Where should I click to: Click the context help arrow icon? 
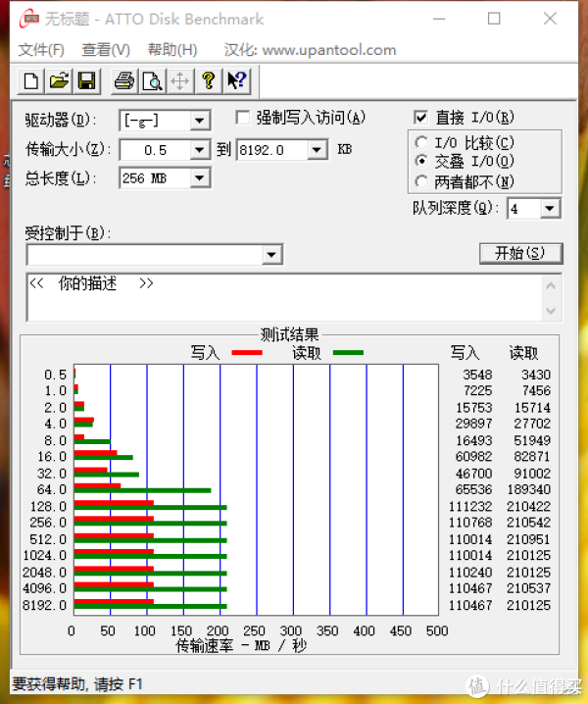tap(236, 81)
